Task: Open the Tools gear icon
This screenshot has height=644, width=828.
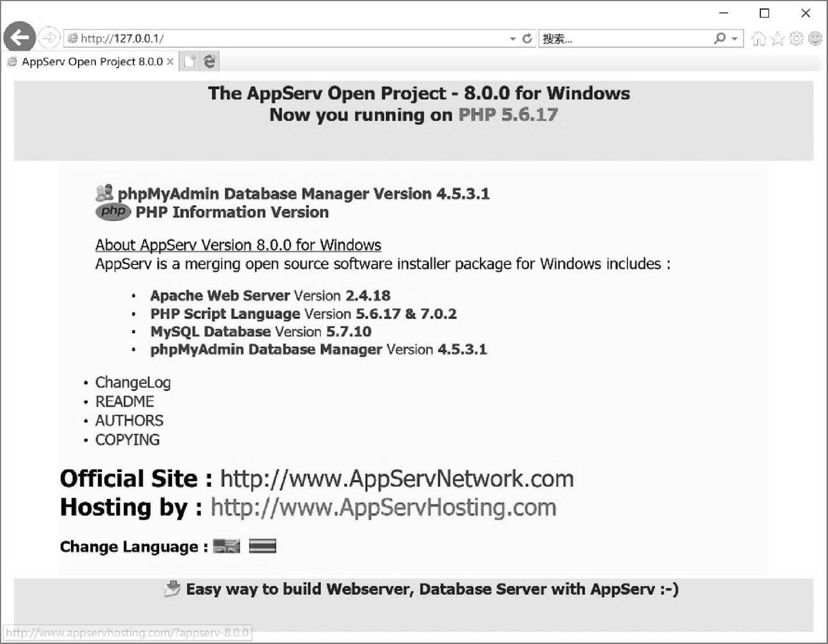Action: point(796,39)
